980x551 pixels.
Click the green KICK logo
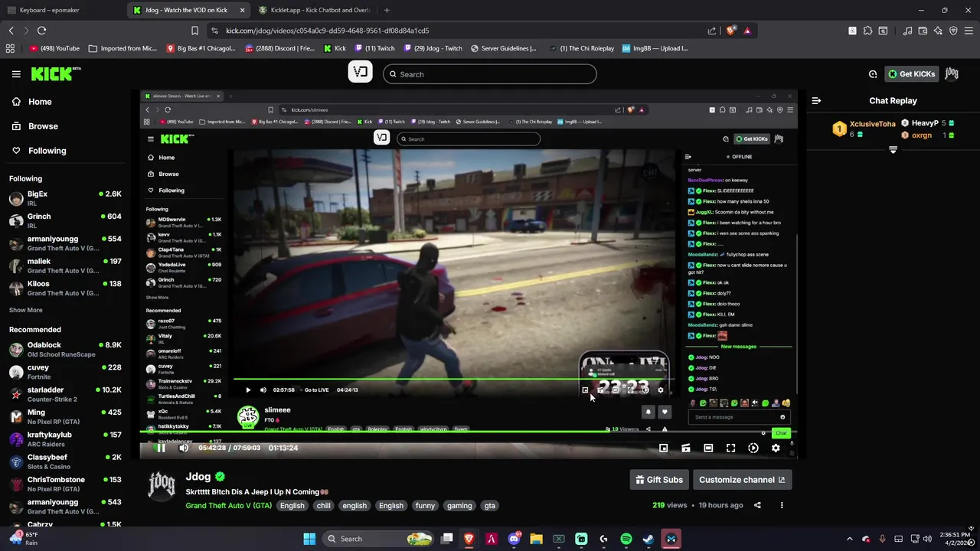[55, 73]
